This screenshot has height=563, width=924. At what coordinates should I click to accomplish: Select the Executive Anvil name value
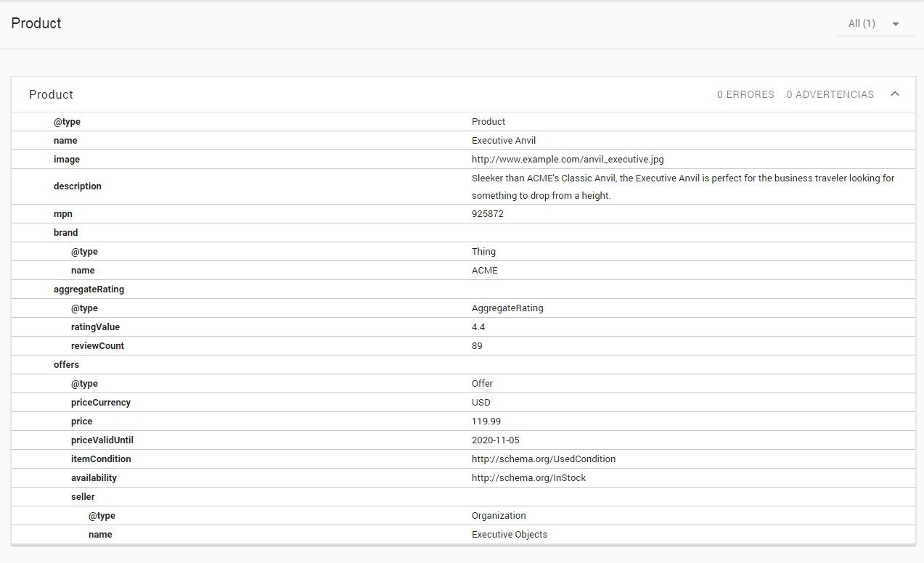504,141
